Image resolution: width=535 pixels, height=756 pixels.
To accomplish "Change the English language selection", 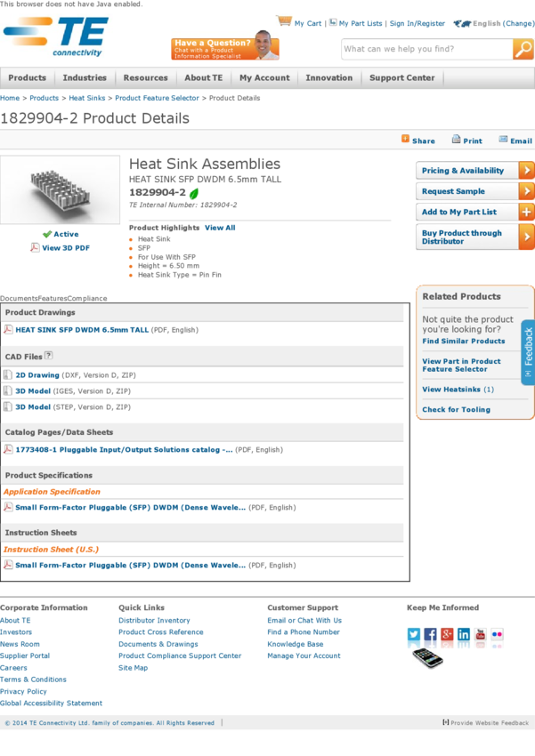I will pyautogui.click(x=503, y=24).
